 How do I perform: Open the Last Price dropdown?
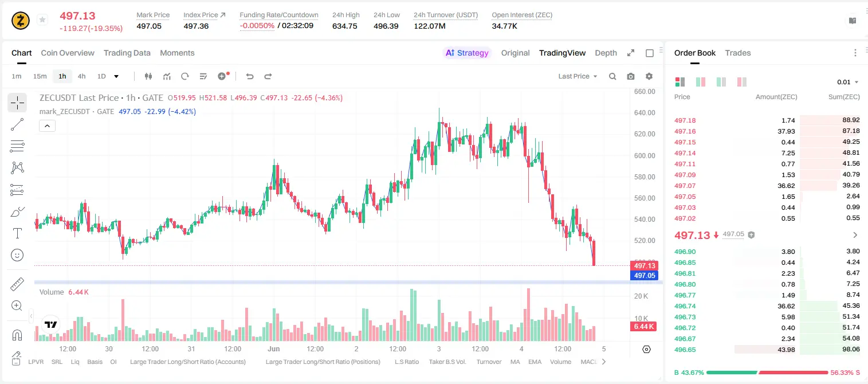click(x=578, y=76)
